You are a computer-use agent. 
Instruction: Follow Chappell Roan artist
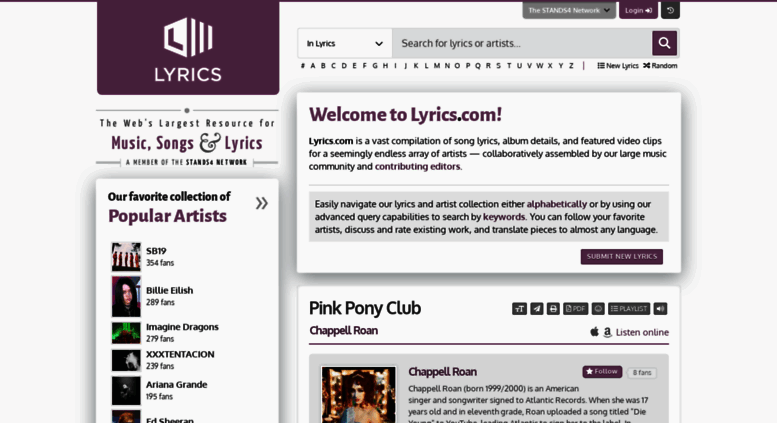click(602, 371)
